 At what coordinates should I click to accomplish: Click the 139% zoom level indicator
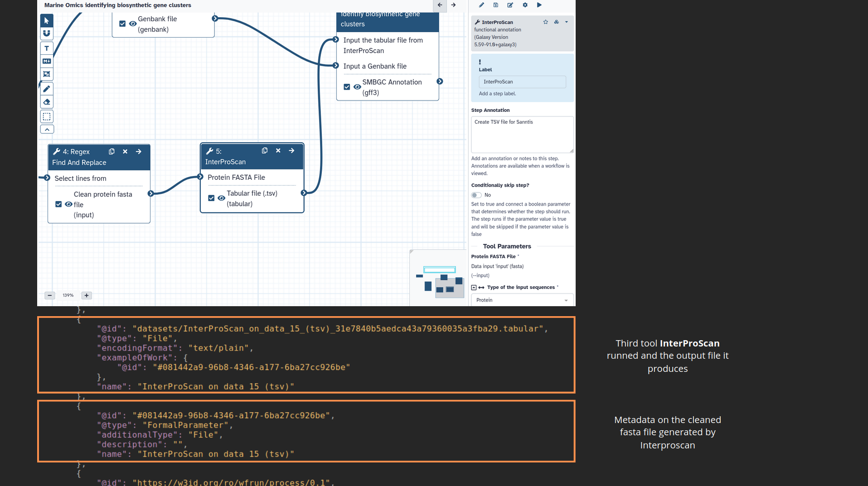coord(68,295)
